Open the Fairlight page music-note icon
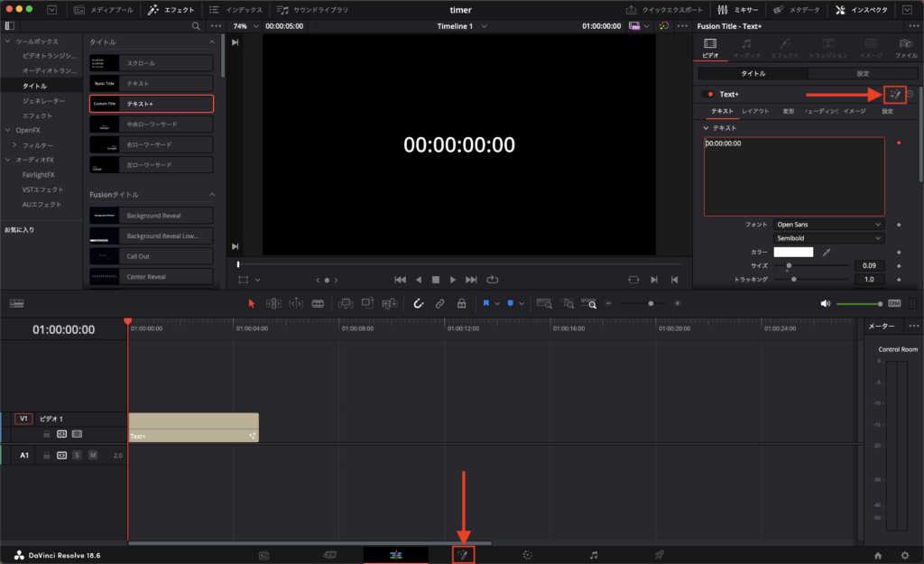This screenshot has width=924, height=564. pos(593,554)
